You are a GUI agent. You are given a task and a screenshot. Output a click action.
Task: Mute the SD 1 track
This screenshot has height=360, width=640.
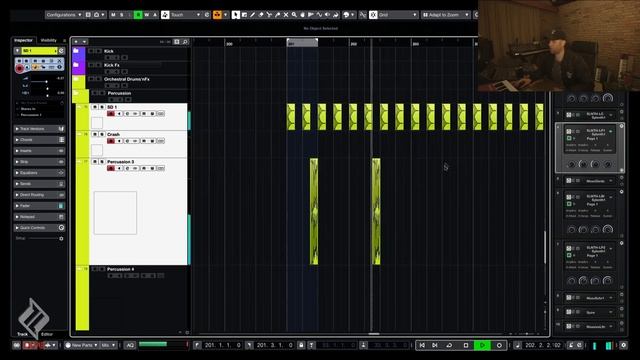pos(95,107)
